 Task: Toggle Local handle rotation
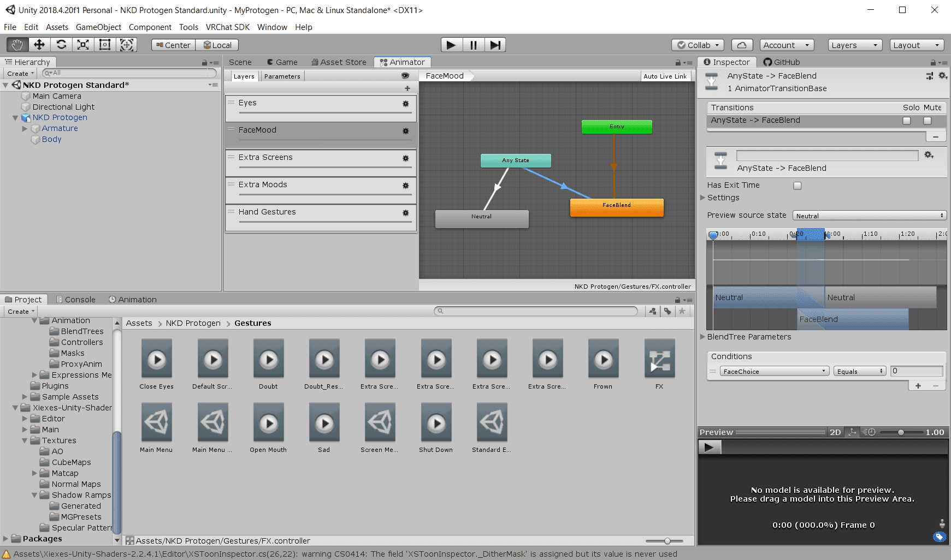point(217,45)
